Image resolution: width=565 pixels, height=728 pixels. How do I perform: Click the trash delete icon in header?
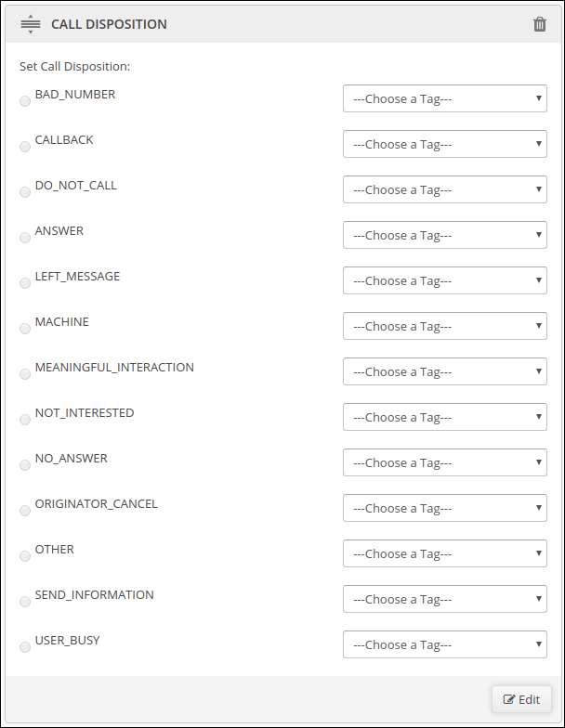point(539,24)
